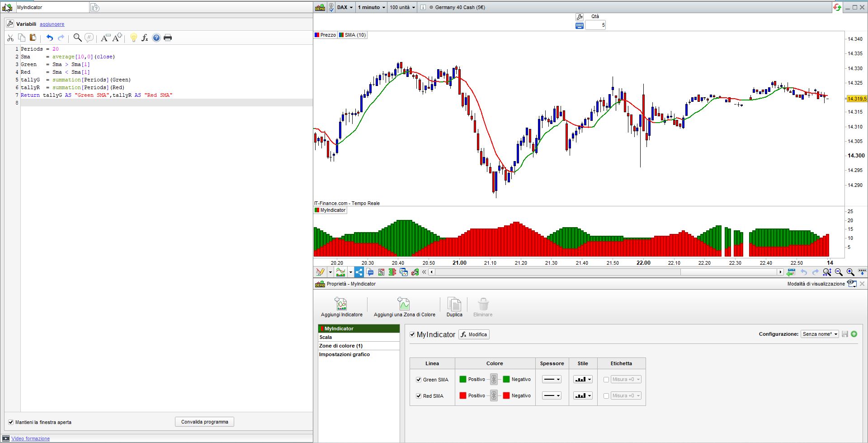Uncheck the Green SMA line checkbox

coord(419,380)
